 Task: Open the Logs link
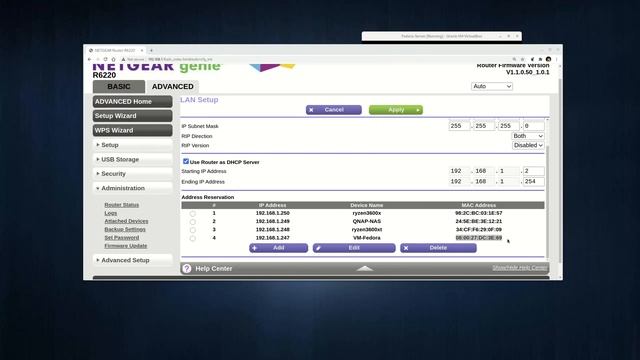[x=111, y=213]
